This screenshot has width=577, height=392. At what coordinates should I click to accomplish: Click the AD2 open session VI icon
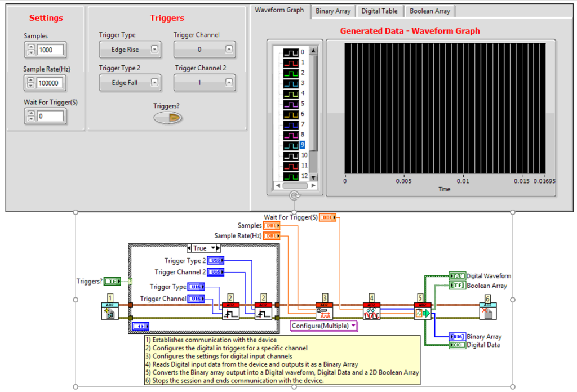[110, 311]
